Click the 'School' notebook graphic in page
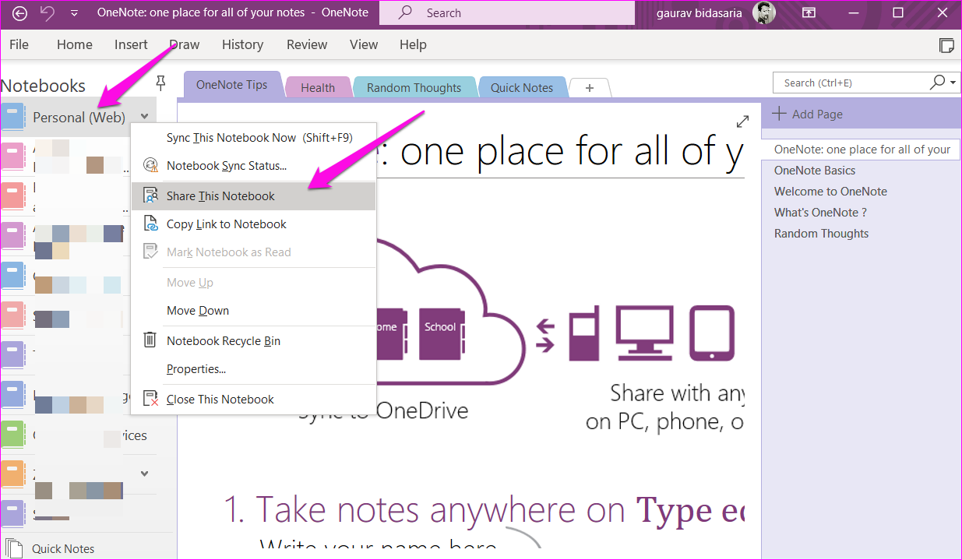 click(440, 333)
